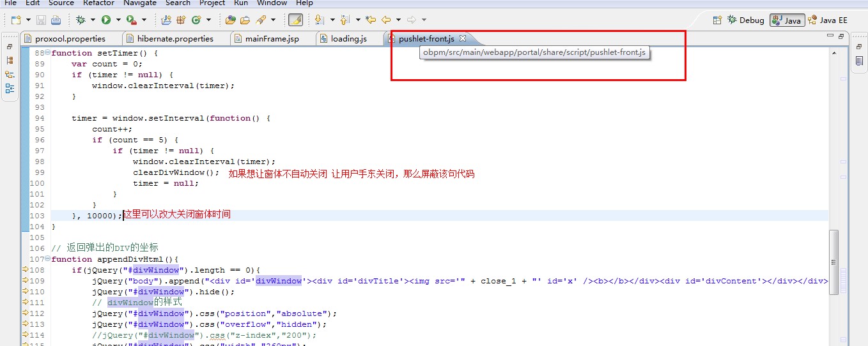Viewport: 868px width, 346px height.
Task: Expand the Back history dropdown arrow
Action: [x=398, y=20]
